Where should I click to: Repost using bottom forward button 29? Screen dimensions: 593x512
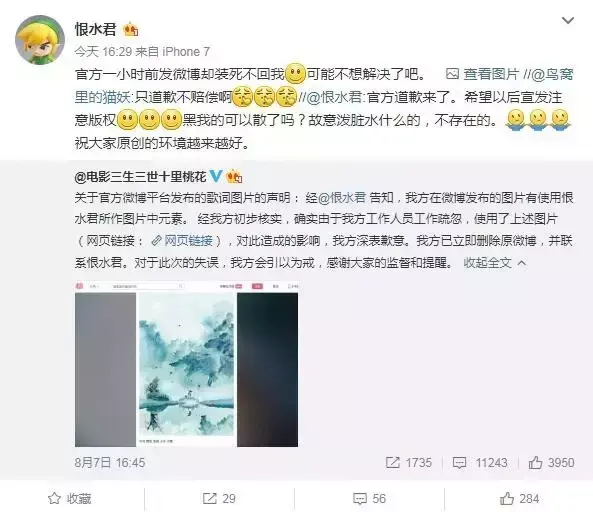(x=219, y=498)
